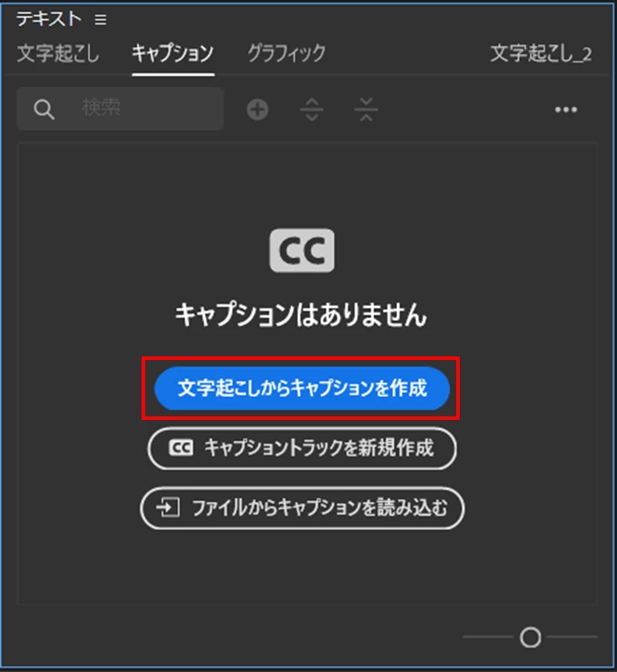The width and height of the screenshot is (617, 672).
Task: Click ファイルからキャプションを読み込む button
Action: coord(302,509)
